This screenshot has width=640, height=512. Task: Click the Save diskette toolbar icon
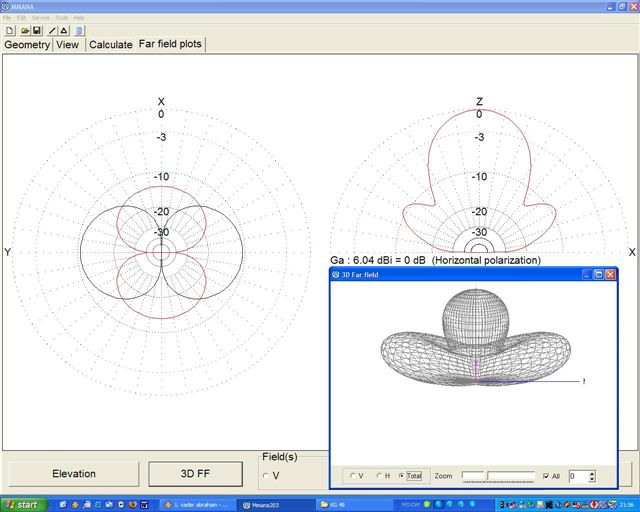click(x=37, y=31)
